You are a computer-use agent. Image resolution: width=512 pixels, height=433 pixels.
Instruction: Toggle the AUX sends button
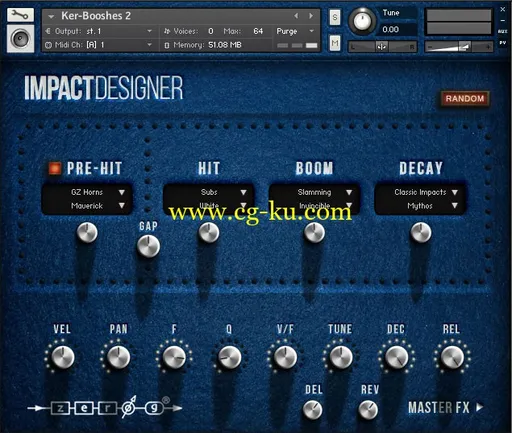click(503, 31)
